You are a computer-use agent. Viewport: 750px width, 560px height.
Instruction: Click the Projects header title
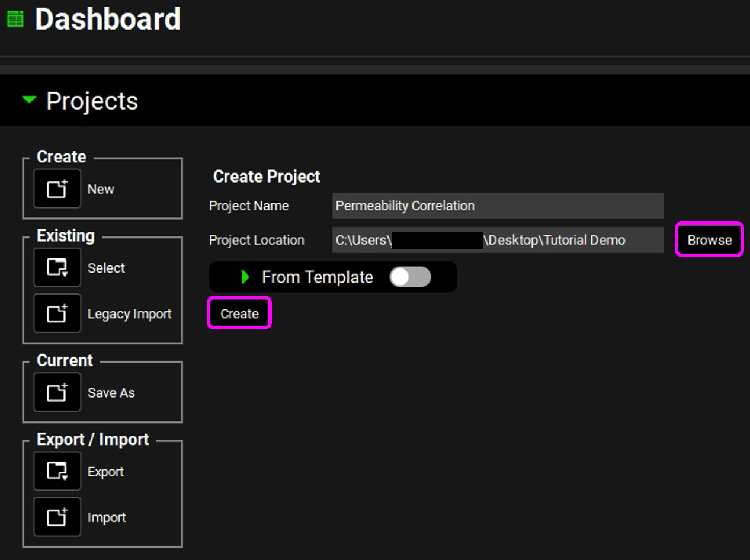[92, 101]
